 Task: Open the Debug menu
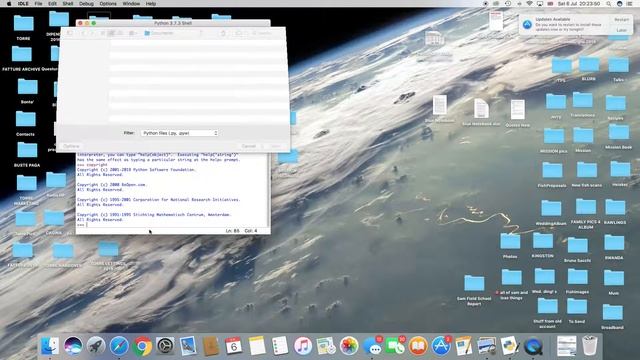coord(86,4)
